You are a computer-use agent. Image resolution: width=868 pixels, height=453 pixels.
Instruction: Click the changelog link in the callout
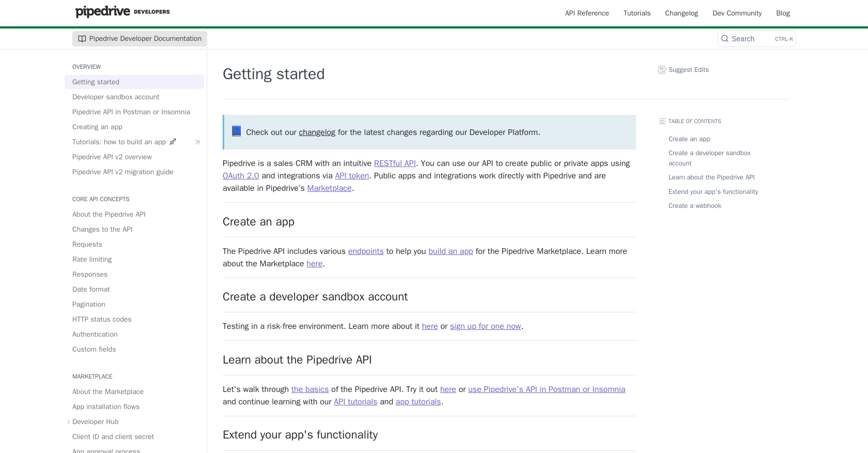pyautogui.click(x=317, y=132)
